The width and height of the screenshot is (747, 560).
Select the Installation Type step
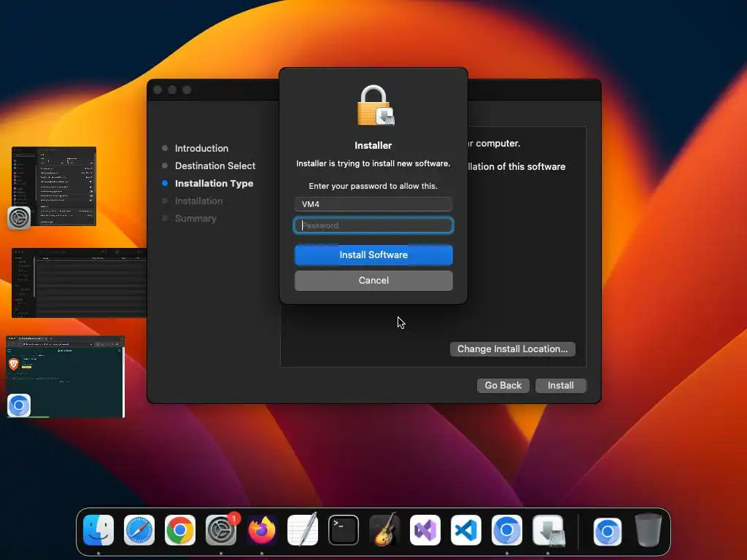214,183
